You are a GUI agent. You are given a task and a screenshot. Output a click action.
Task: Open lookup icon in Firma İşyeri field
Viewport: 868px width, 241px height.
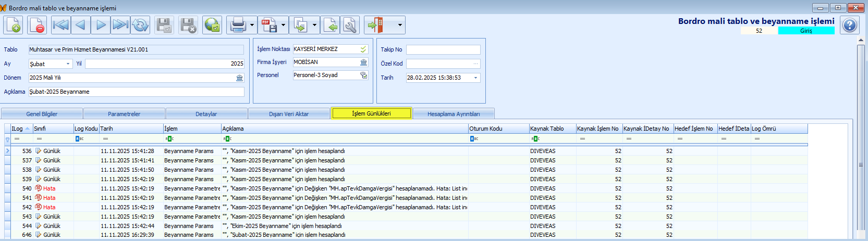pyautogui.click(x=363, y=62)
